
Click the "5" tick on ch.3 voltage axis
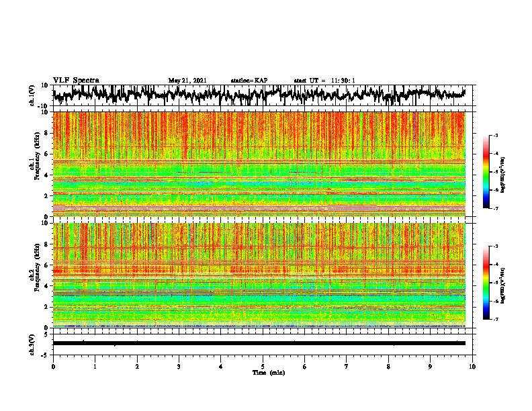(x=46, y=334)
